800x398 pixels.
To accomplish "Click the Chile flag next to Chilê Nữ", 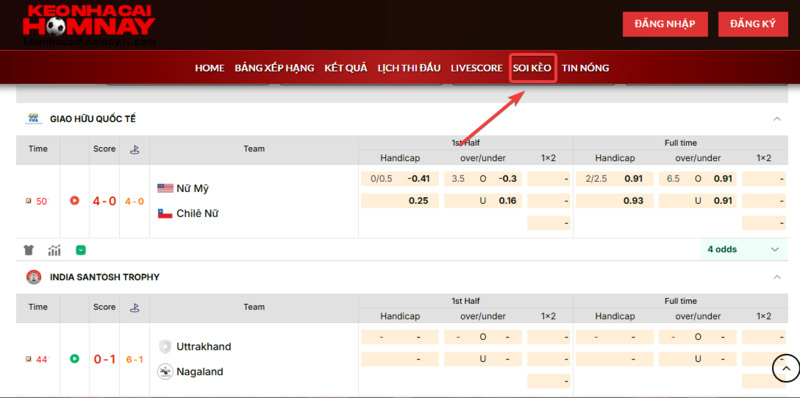I will [165, 213].
